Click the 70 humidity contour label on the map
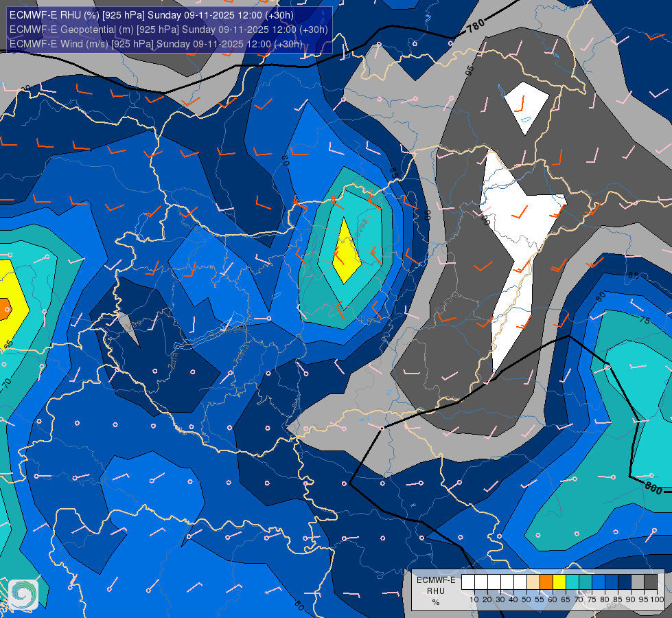The height and width of the screenshot is (618, 672). tap(6, 382)
